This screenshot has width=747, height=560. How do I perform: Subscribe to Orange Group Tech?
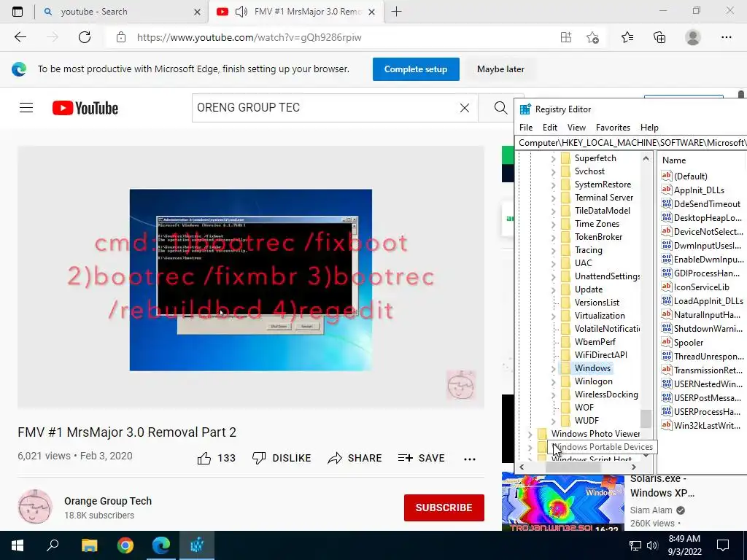(x=444, y=507)
